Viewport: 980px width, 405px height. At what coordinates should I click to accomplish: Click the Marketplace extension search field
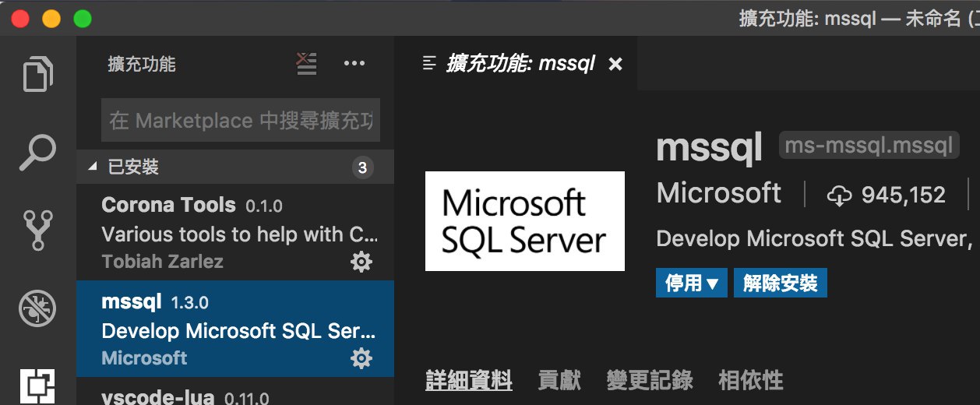(241, 121)
